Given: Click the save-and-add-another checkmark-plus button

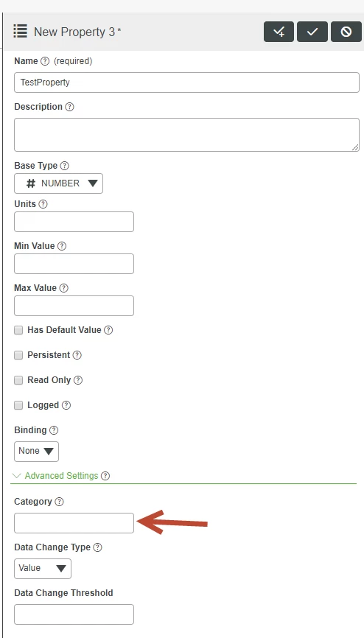Looking at the screenshot, I should pos(279,32).
